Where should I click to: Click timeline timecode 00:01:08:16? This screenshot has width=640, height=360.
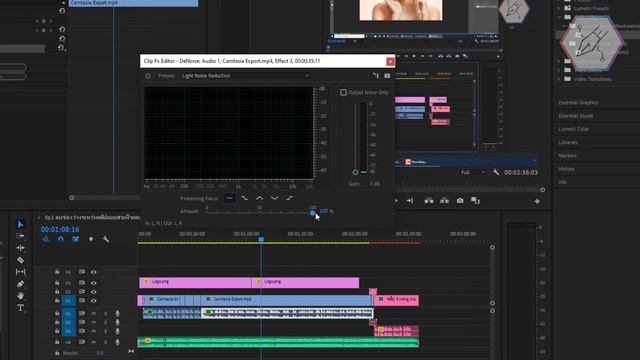point(60,229)
